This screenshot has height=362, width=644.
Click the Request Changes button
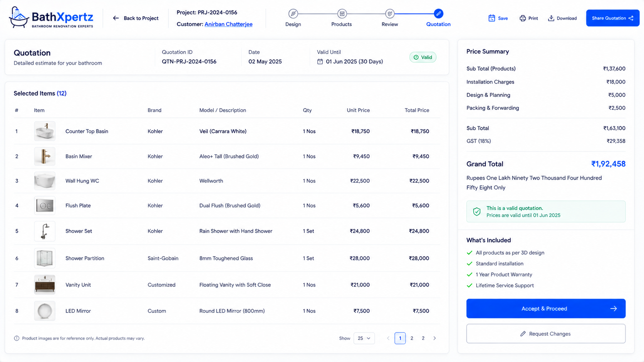546,334
